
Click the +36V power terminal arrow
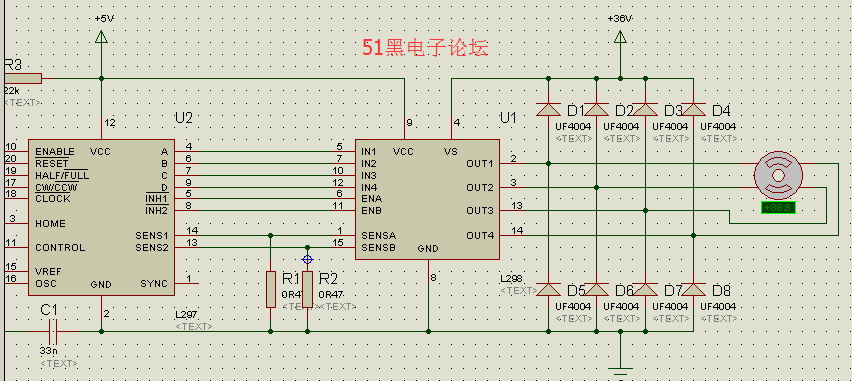pos(620,36)
